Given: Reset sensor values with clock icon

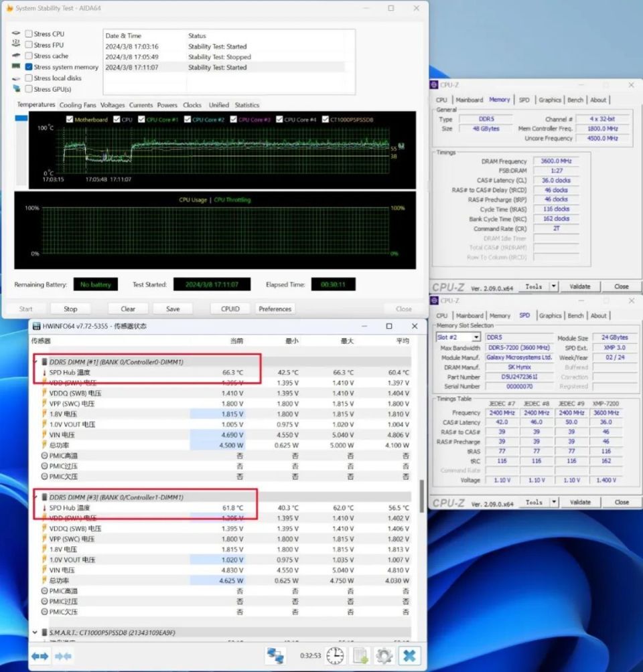Looking at the screenshot, I should [x=335, y=655].
